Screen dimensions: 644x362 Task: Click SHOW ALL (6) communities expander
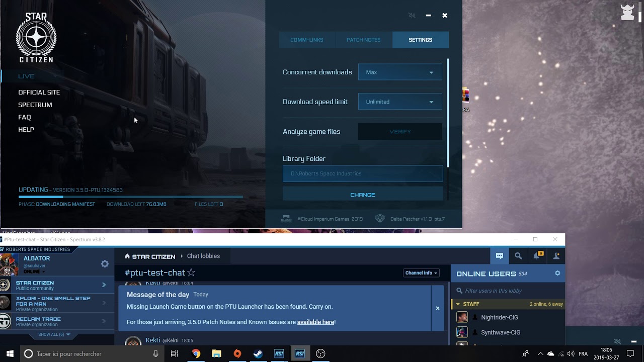pyautogui.click(x=54, y=334)
